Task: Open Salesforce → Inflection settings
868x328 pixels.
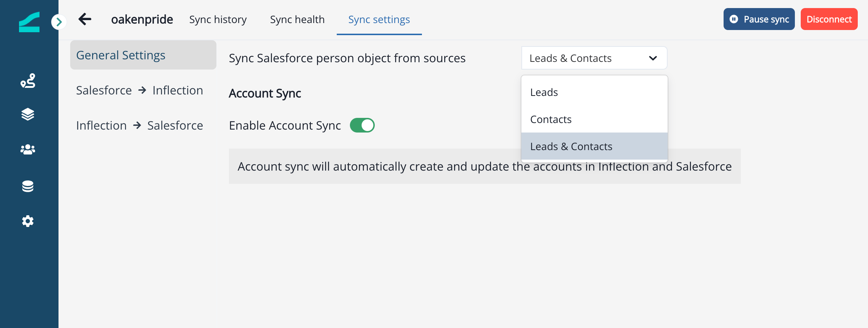Action: click(x=140, y=90)
